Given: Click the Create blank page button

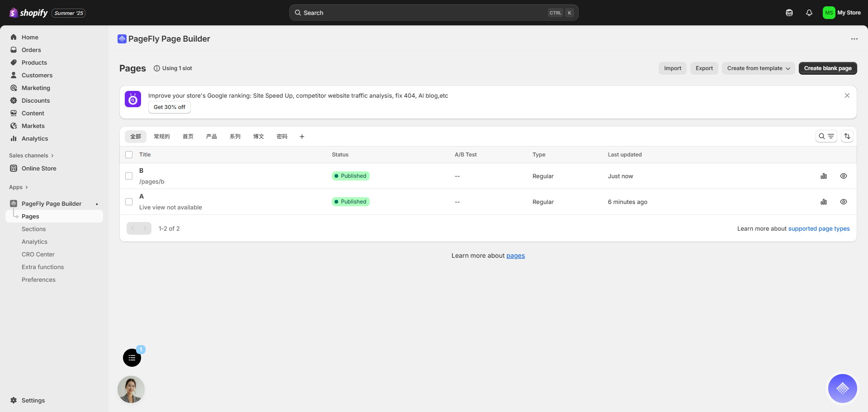Looking at the screenshot, I should 827,68.
